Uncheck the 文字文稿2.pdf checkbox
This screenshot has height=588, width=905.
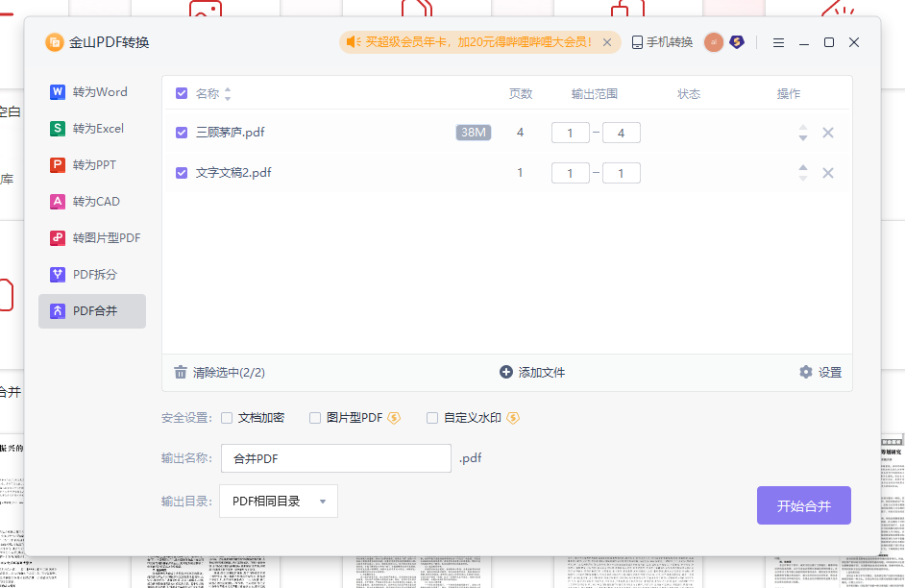(x=182, y=173)
